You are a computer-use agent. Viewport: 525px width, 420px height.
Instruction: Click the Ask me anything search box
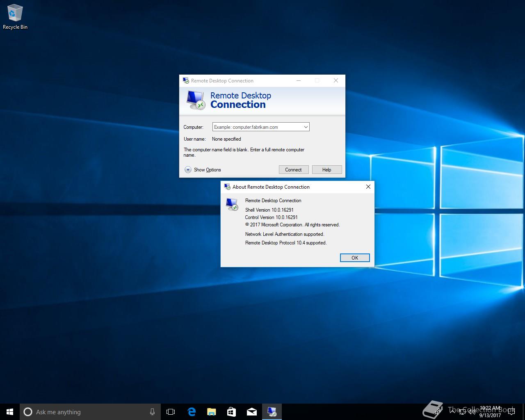point(90,412)
